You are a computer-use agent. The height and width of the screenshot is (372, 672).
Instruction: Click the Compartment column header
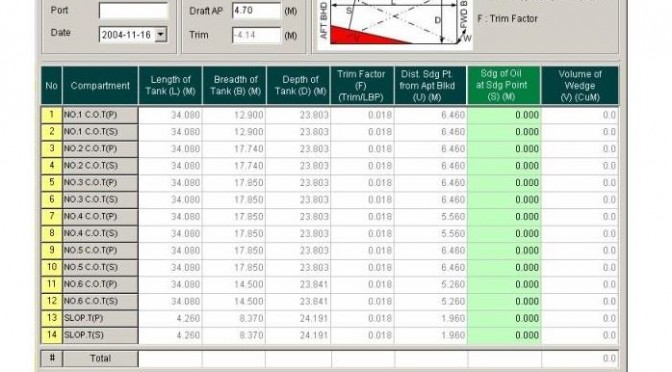100,85
